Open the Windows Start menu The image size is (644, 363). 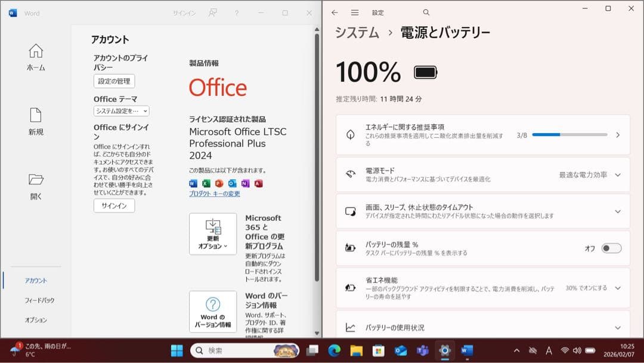click(x=177, y=350)
